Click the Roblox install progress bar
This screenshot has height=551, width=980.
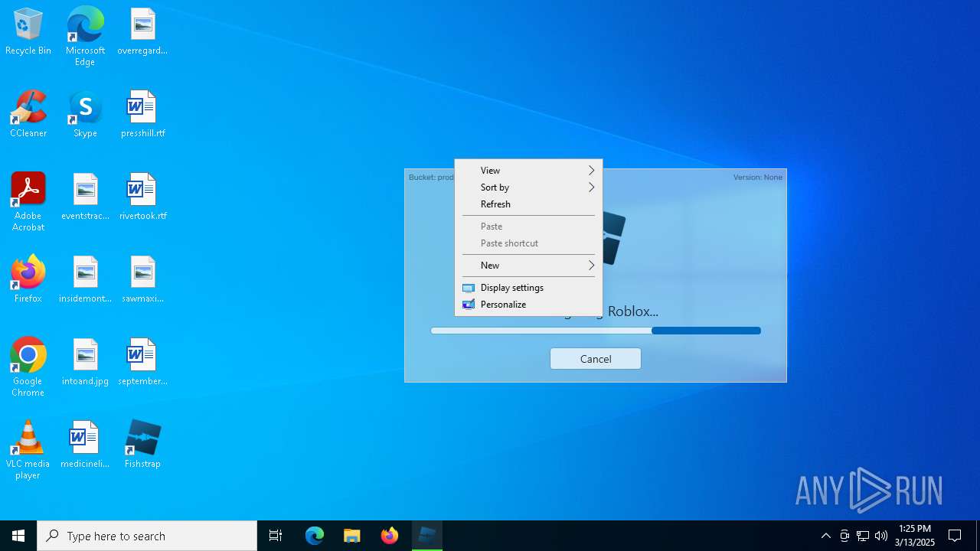(x=596, y=331)
